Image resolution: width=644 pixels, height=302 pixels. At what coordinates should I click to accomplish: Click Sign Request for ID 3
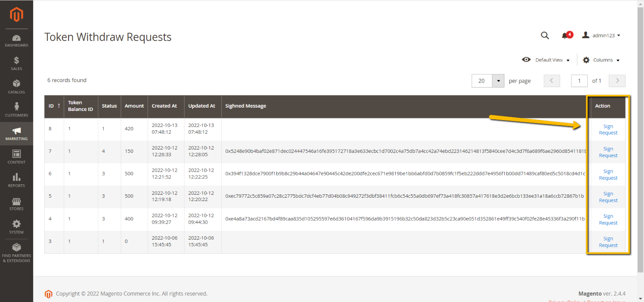[x=608, y=242]
